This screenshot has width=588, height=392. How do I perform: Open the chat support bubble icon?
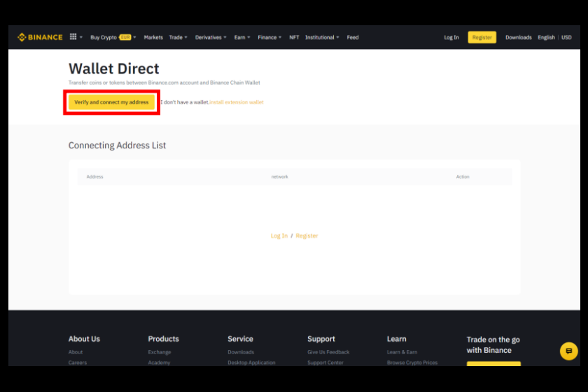pyautogui.click(x=568, y=351)
